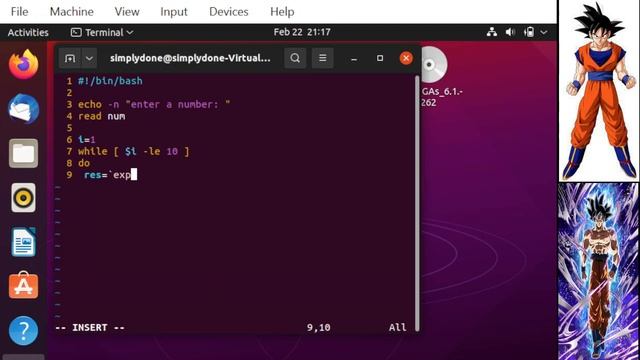Click the 'while [ $i -le 10 ]' line
Viewport: 640px width, 360px height.
(133, 151)
